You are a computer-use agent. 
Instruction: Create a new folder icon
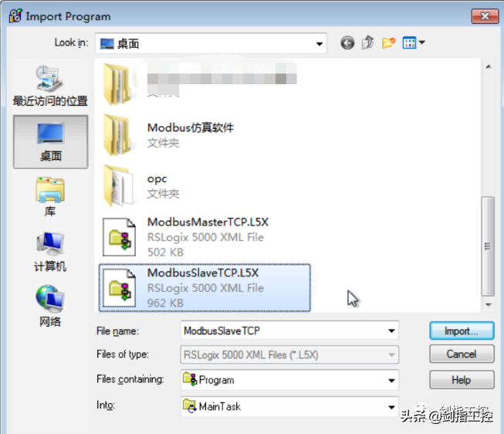(x=388, y=42)
